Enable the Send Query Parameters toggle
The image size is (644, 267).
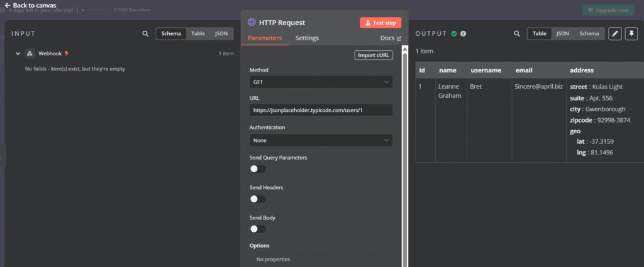tap(258, 169)
